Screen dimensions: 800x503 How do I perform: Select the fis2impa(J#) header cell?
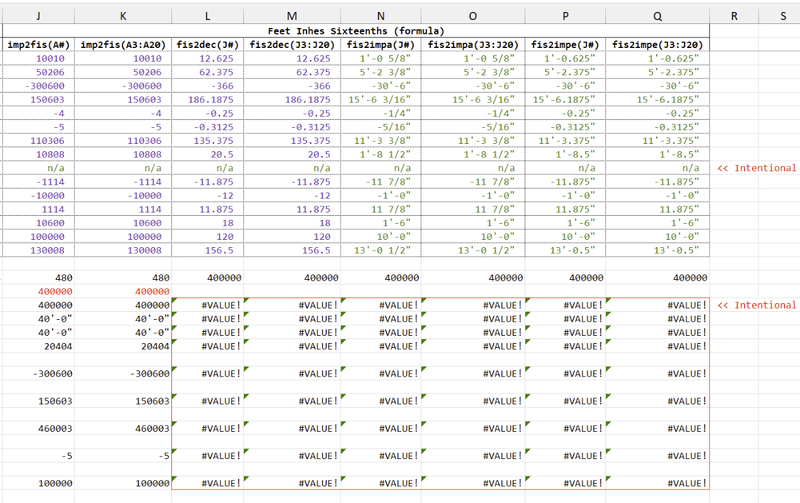[381, 45]
